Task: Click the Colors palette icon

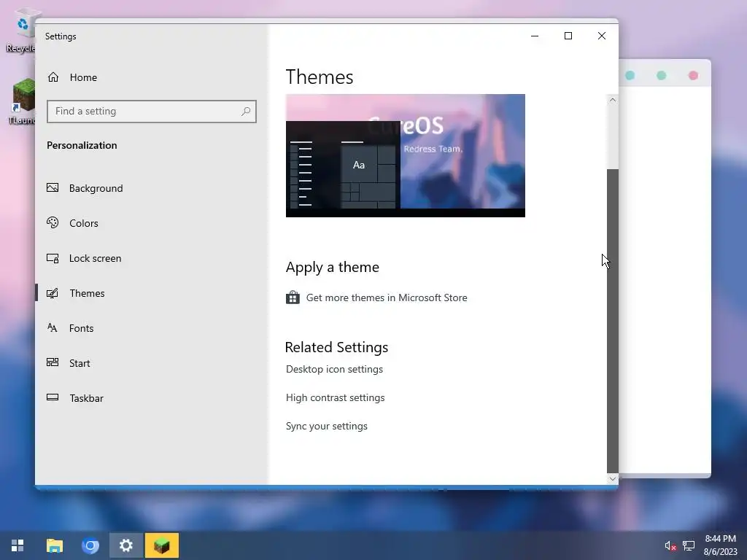Action: click(x=53, y=222)
